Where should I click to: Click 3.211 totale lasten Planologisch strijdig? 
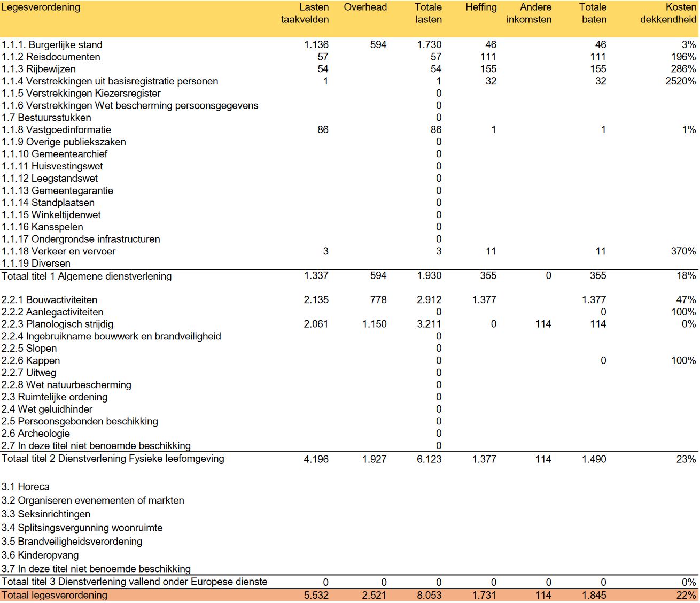coord(429,324)
